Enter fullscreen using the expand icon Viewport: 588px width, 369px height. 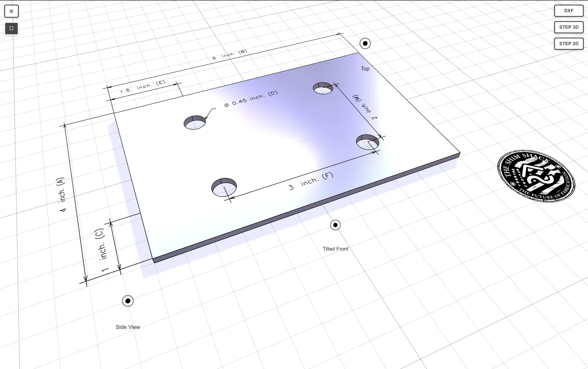11,28
